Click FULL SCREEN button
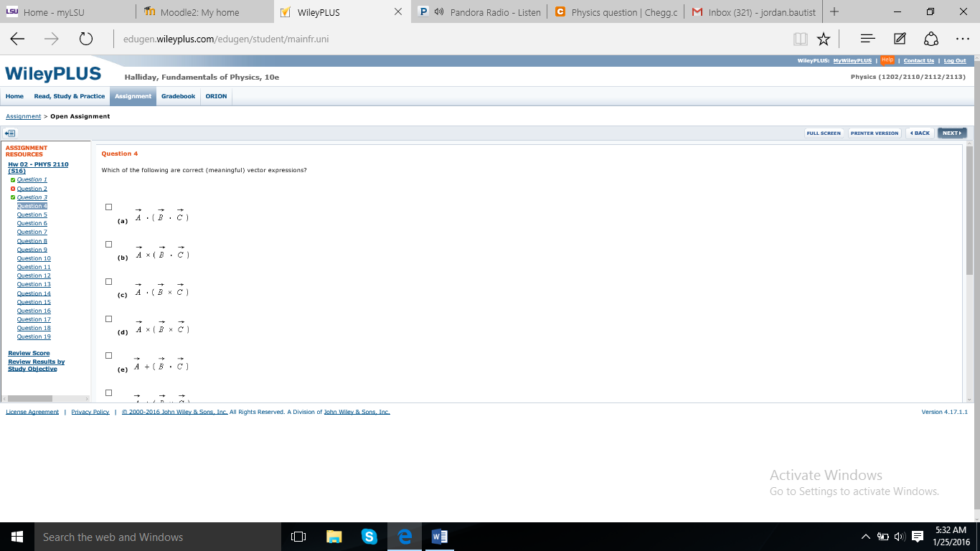The height and width of the screenshot is (551, 980). tap(824, 133)
